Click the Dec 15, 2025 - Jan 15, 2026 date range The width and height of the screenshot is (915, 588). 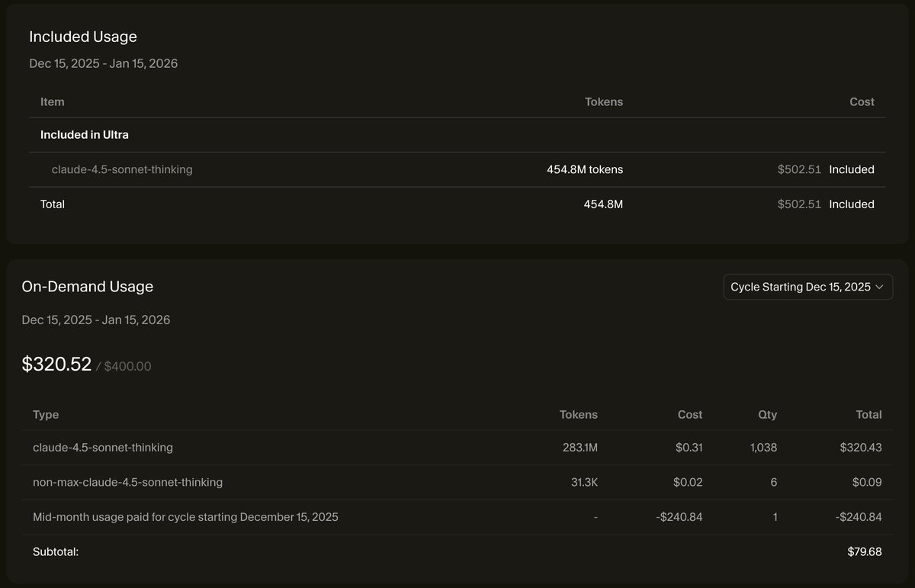103,63
